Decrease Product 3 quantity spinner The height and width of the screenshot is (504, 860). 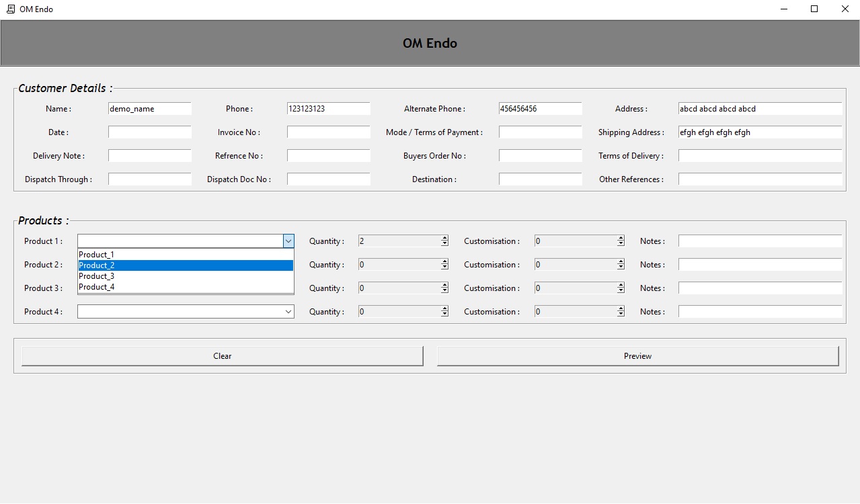tap(444, 291)
